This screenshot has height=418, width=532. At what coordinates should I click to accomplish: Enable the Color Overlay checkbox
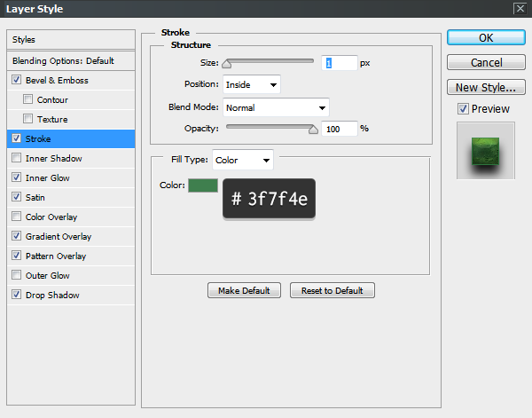[x=16, y=217]
